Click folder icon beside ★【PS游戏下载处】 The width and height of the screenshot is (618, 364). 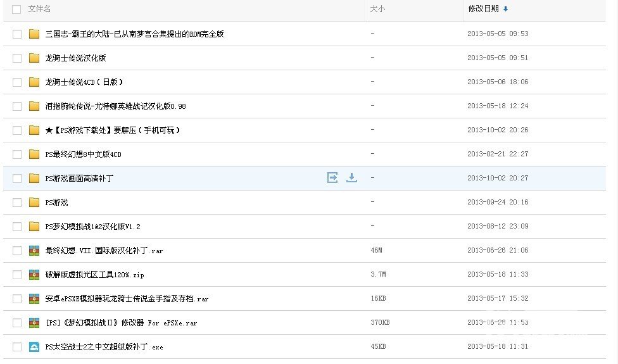coord(34,130)
